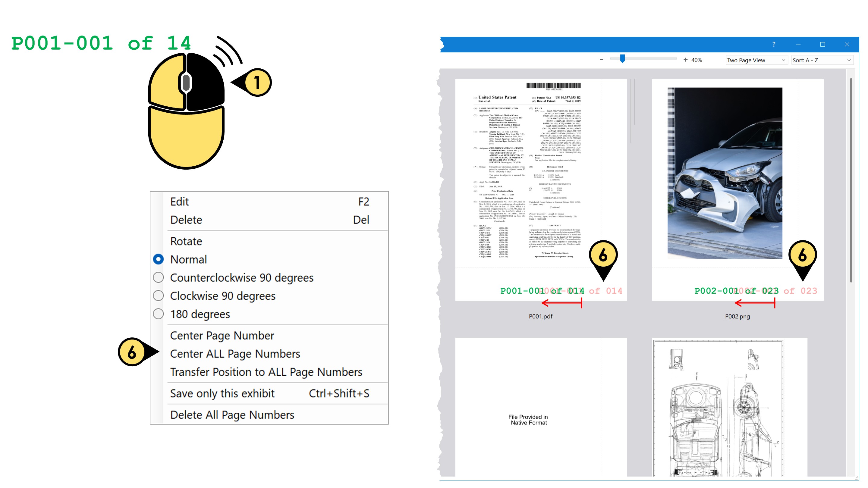Viewport: 868px width, 488px height.
Task: Zoom in using the plus icon
Action: pyautogui.click(x=685, y=60)
